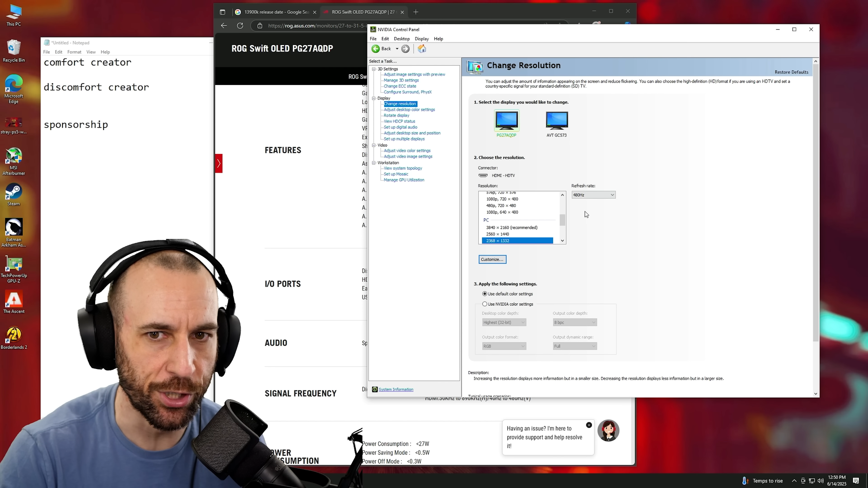868x488 pixels.
Task: Launch Microsoft Edge from desktop
Action: tap(14, 89)
